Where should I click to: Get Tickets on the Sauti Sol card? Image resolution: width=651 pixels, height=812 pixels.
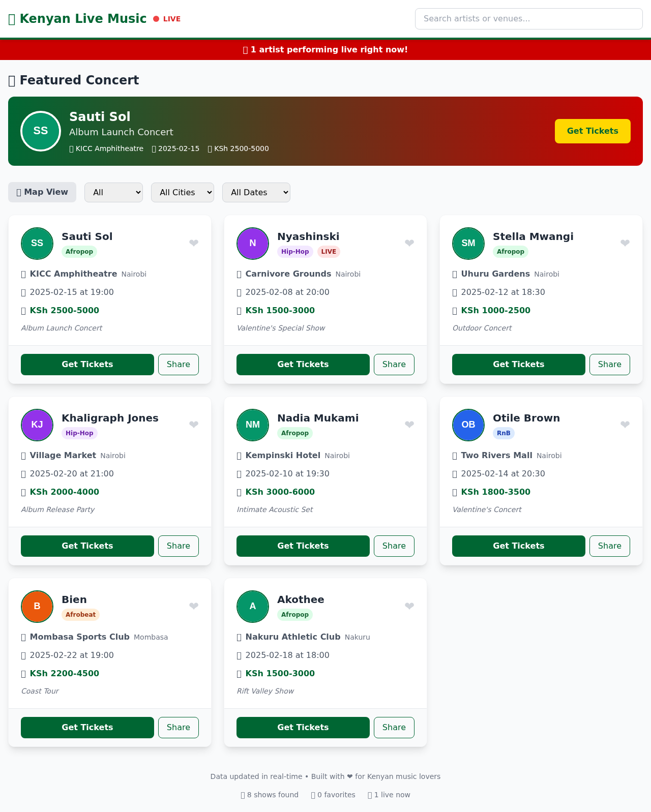click(87, 365)
